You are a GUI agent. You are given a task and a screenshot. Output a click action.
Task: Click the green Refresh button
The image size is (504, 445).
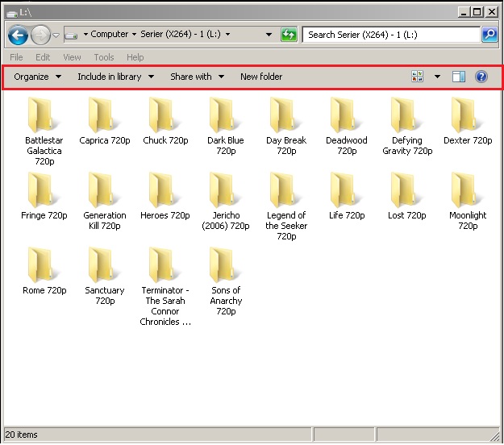coord(289,35)
